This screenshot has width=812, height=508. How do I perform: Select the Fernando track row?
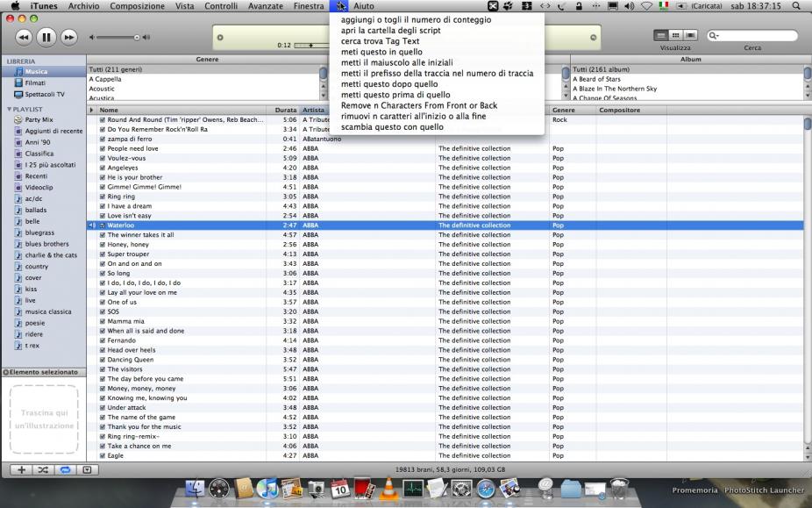pyautogui.click(x=445, y=340)
